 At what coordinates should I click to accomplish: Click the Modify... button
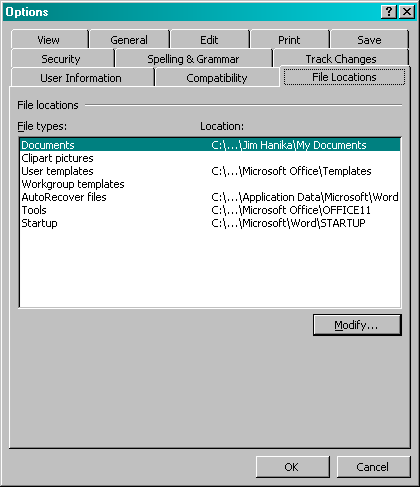pos(357,325)
